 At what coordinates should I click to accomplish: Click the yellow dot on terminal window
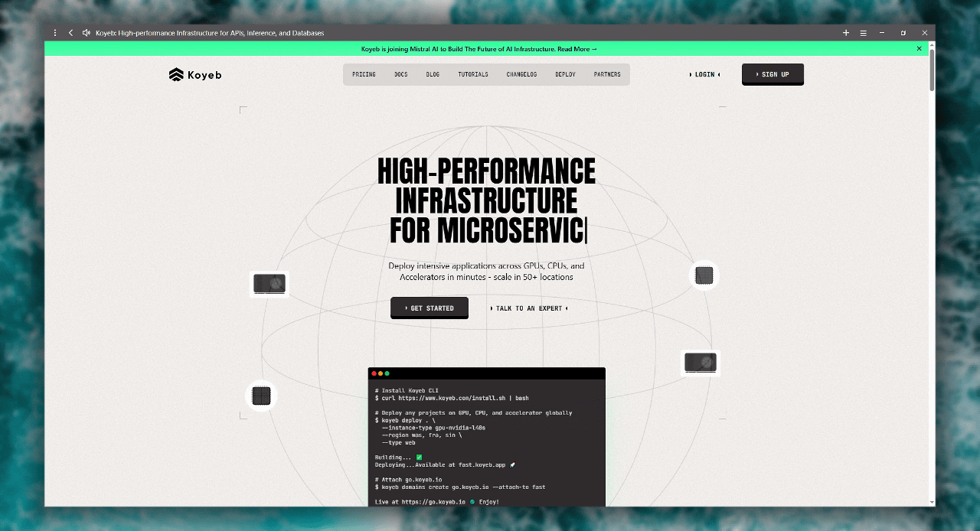point(381,373)
